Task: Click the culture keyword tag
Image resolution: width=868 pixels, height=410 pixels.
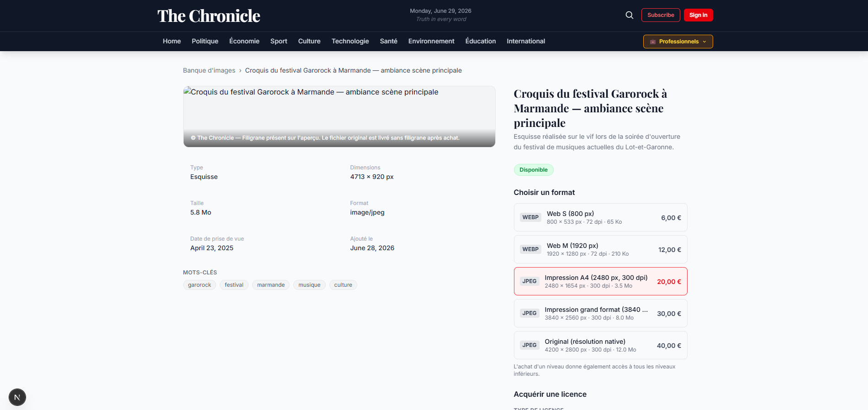Action: coord(343,285)
